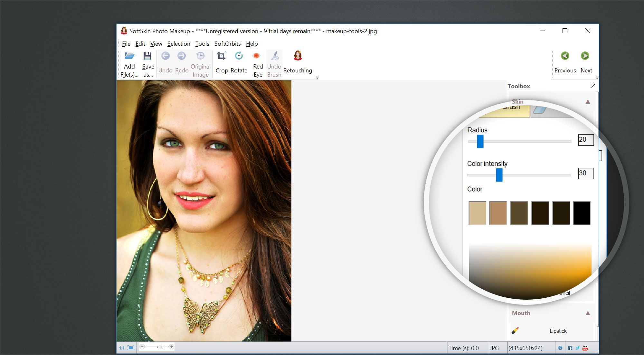Open the SoftOrbits menu

coord(228,43)
